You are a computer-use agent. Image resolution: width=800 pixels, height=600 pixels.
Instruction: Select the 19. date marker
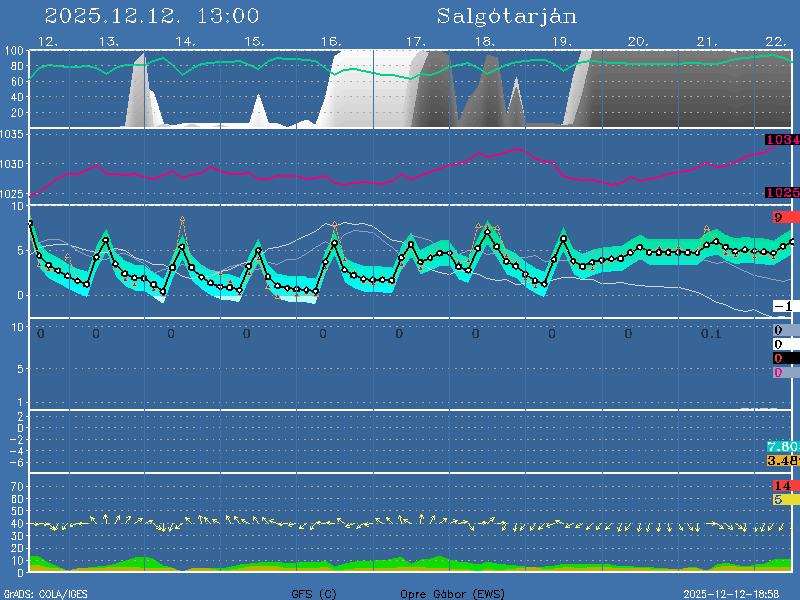[563, 41]
